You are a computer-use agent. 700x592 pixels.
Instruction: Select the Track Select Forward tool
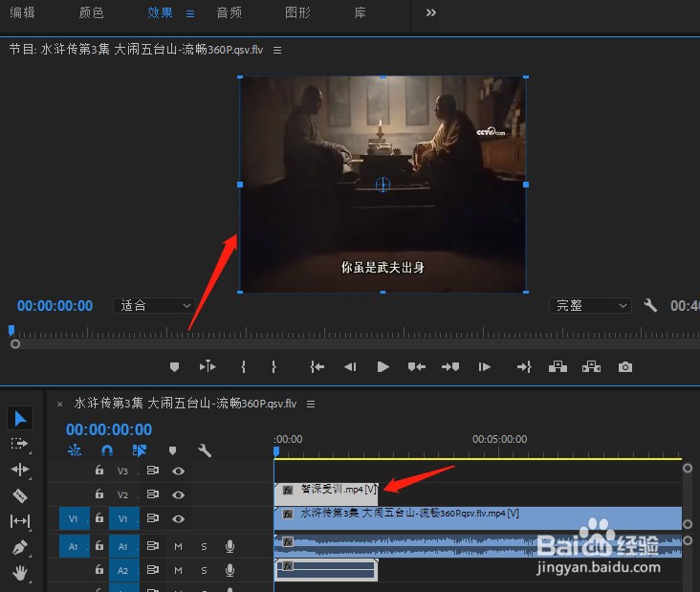19,444
